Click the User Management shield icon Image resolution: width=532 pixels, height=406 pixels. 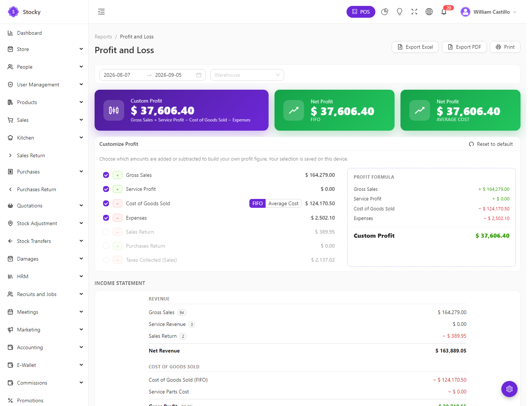pyautogui.click(x=10, y=85)
